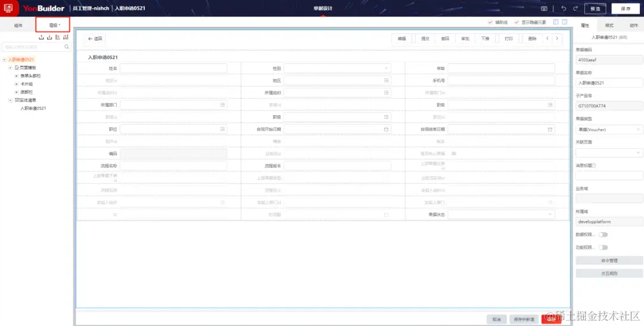This screenshot has width=644, height=326.
Task: Click the 取消 button at the bottom
Action: tap(497, 319)
